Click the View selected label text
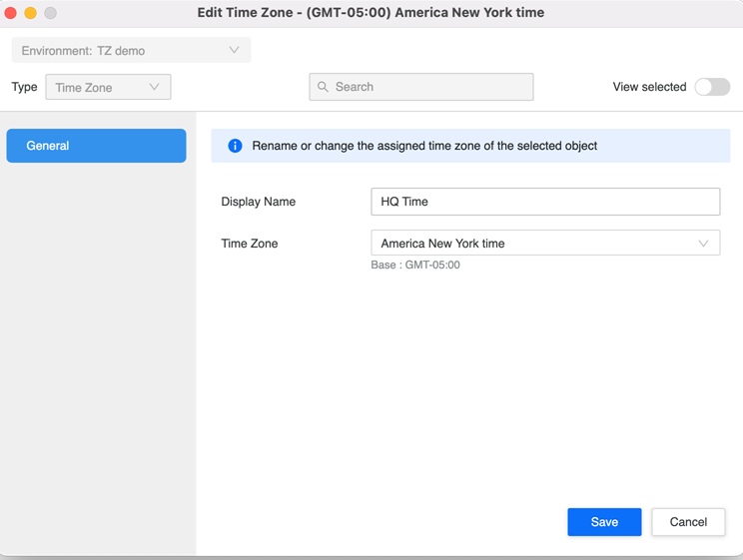 (x=649, y=87)
